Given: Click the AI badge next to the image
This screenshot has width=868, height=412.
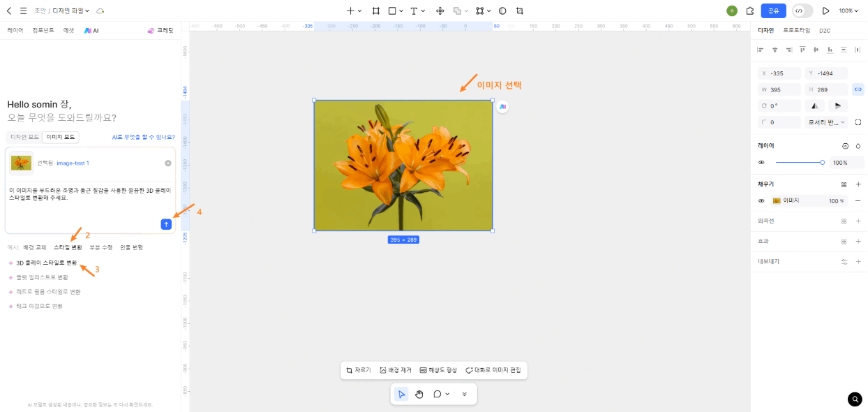Looking at the screenshot, I should click(502, 107).
